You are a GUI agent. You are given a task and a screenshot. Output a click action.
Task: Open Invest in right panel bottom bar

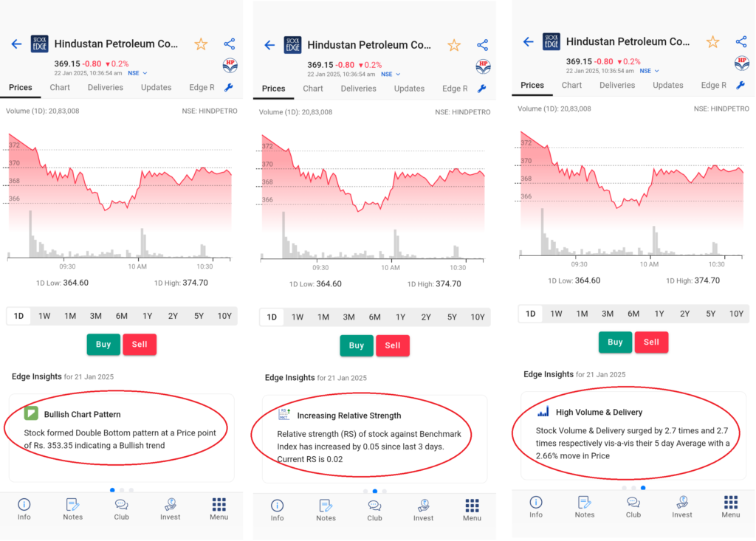click(682, 507)
